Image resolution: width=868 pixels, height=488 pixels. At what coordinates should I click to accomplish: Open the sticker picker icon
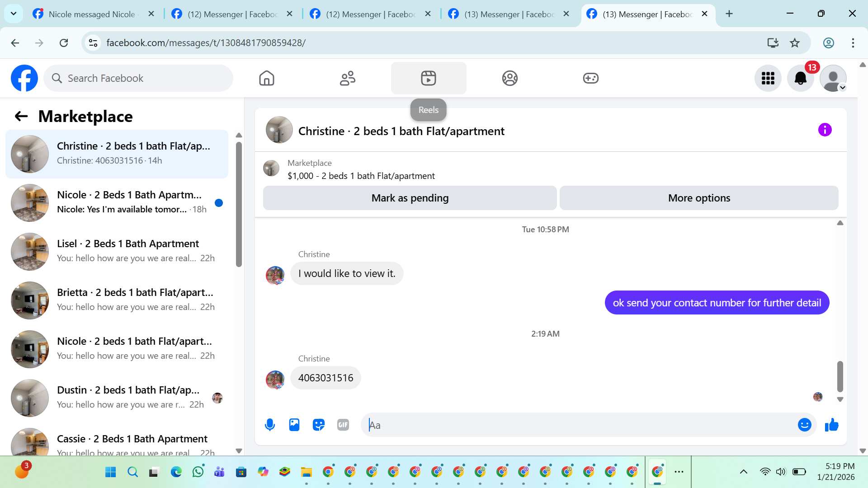[x=319, y=425]
